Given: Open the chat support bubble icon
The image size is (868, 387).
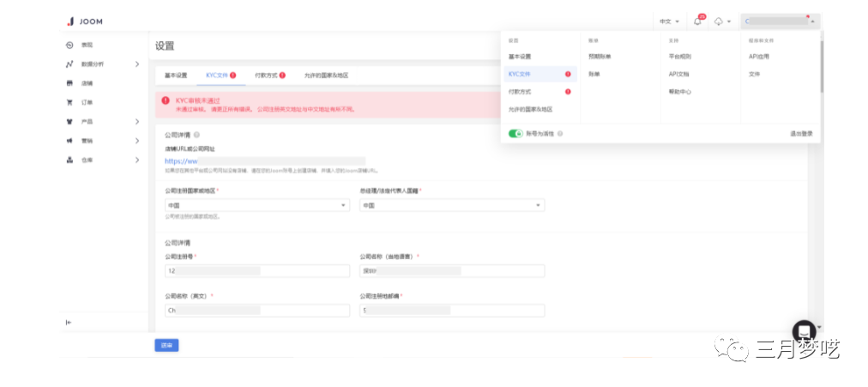Looking at the screenshot, I should (x=804, y=331).
